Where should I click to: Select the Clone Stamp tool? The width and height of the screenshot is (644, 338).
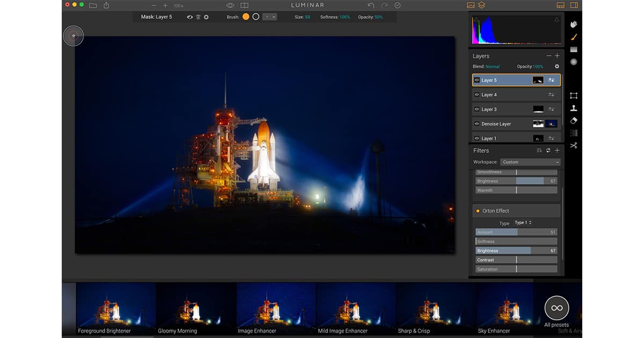tap(574, 108)
